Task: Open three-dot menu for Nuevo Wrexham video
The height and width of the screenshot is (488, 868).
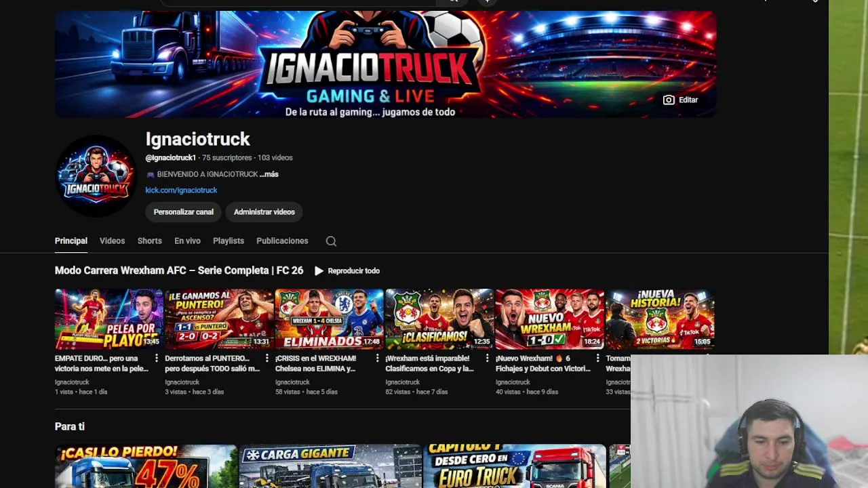Action: pos(597,359)
